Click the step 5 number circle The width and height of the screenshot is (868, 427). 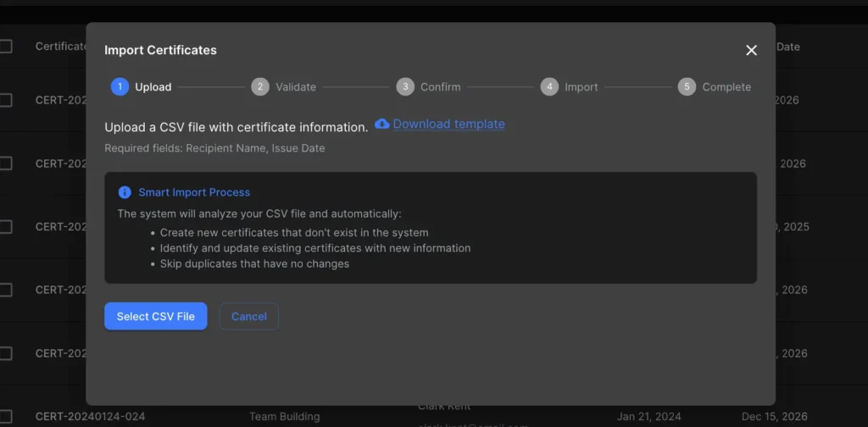(687, 86)
